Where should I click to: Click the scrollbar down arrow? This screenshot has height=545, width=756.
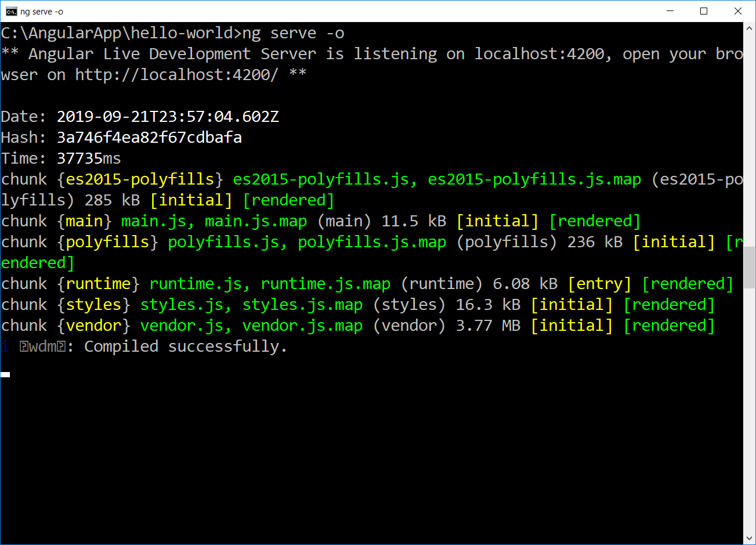coord(749,539)
